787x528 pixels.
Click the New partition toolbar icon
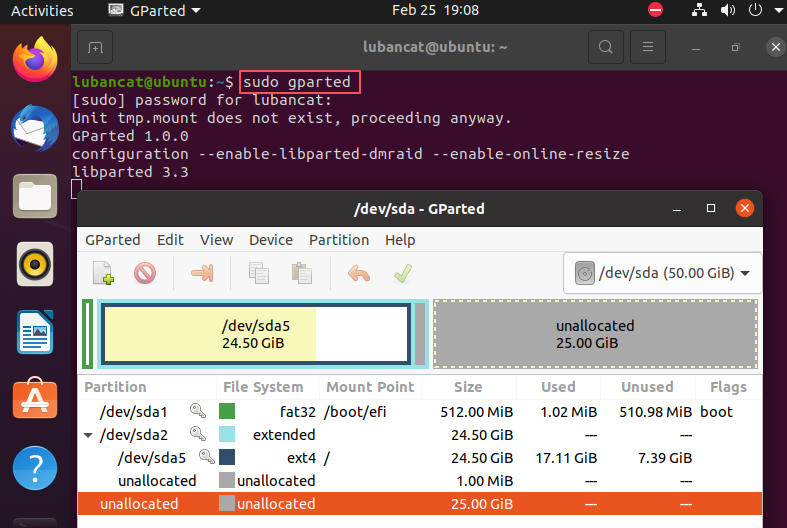[x=103, y=273]
